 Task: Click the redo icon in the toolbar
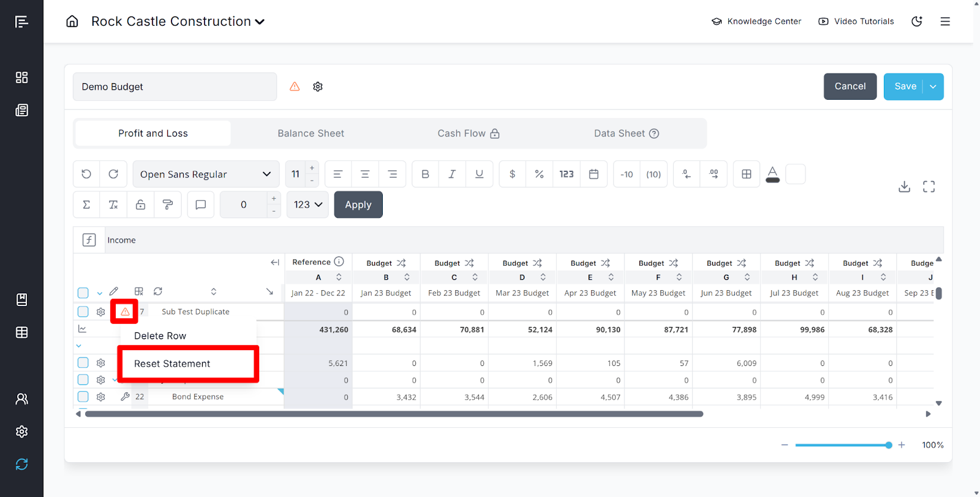tap(113, 174)
